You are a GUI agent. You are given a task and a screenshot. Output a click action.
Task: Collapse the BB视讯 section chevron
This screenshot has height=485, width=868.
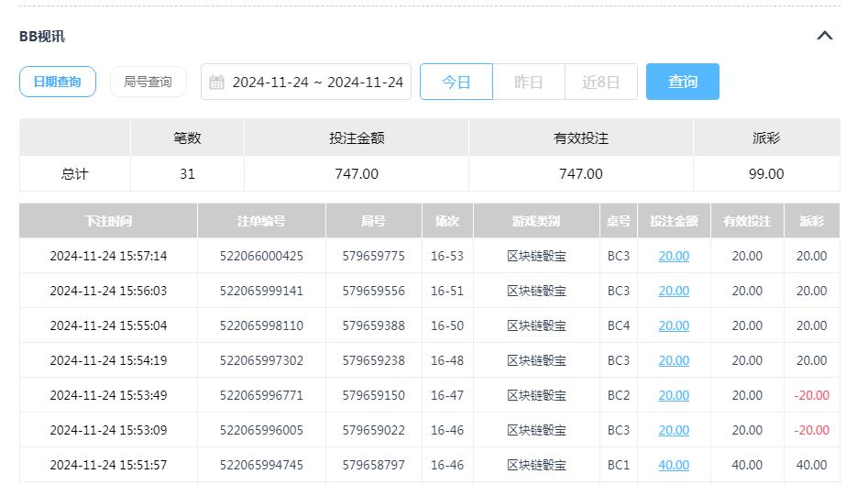(x=824, y=37)
